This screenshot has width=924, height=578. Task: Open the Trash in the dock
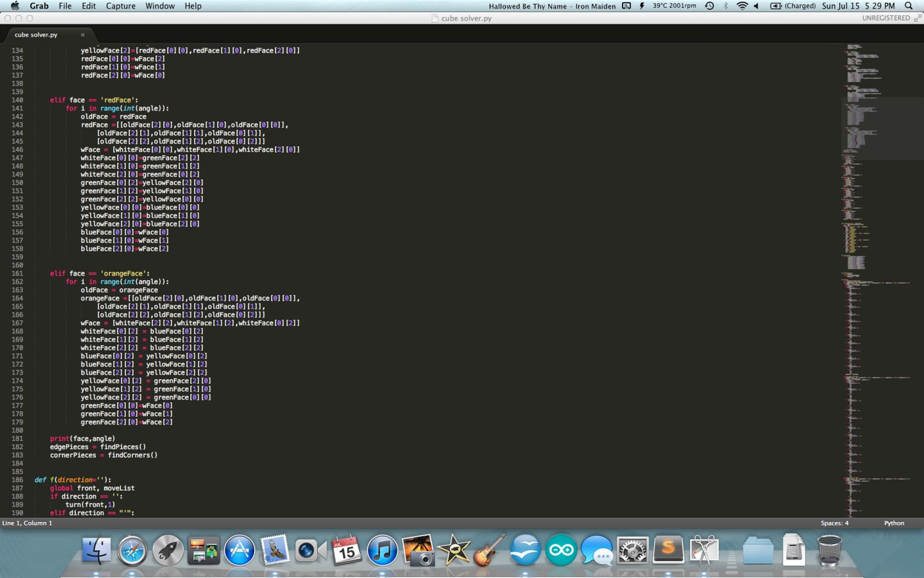click(830, 550)
